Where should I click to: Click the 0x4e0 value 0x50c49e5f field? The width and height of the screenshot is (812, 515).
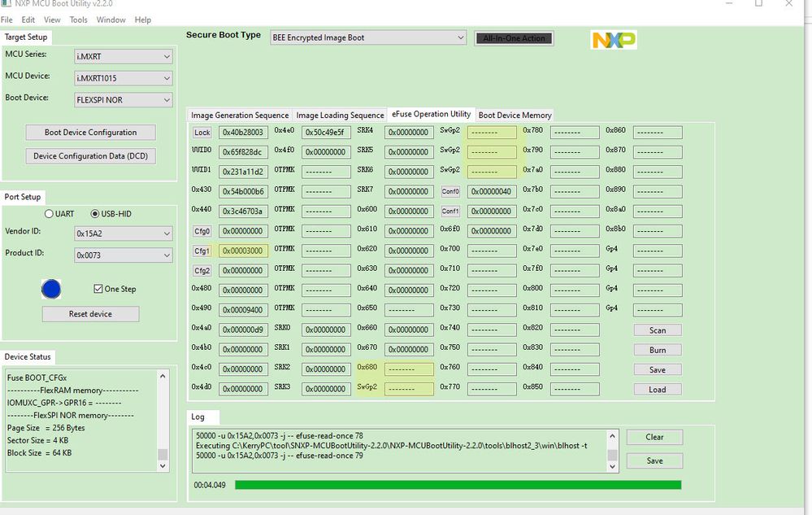tap(326, 132)
